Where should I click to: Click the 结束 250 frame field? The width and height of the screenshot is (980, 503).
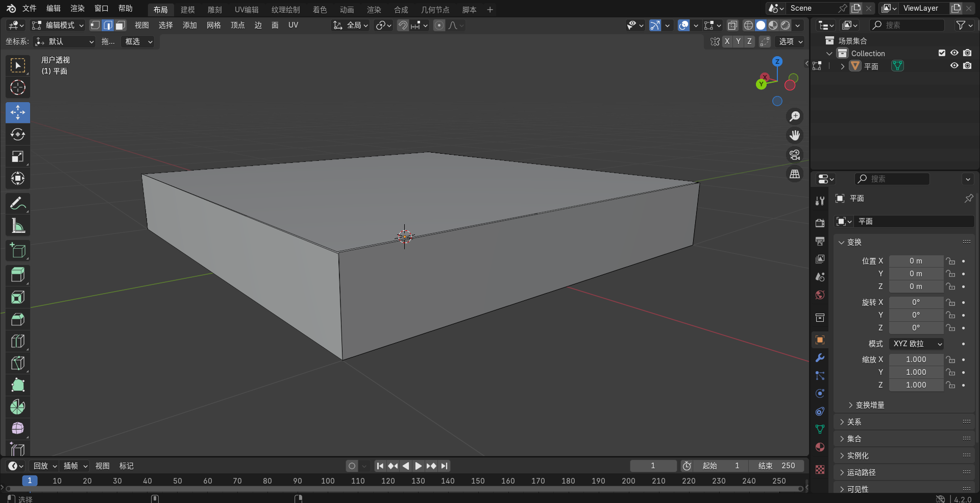(776, 466)
